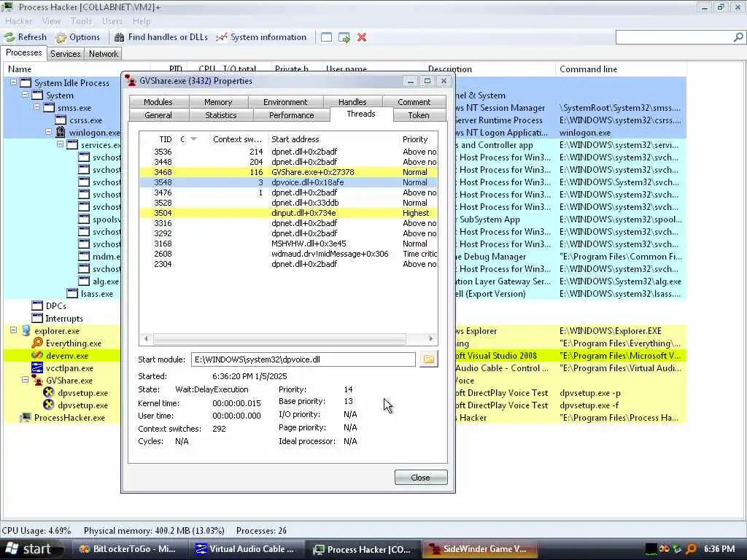Collapse the System Idle Process tree node
The height and width of the screenshot is (560, 747).
[x=14, y=82]
